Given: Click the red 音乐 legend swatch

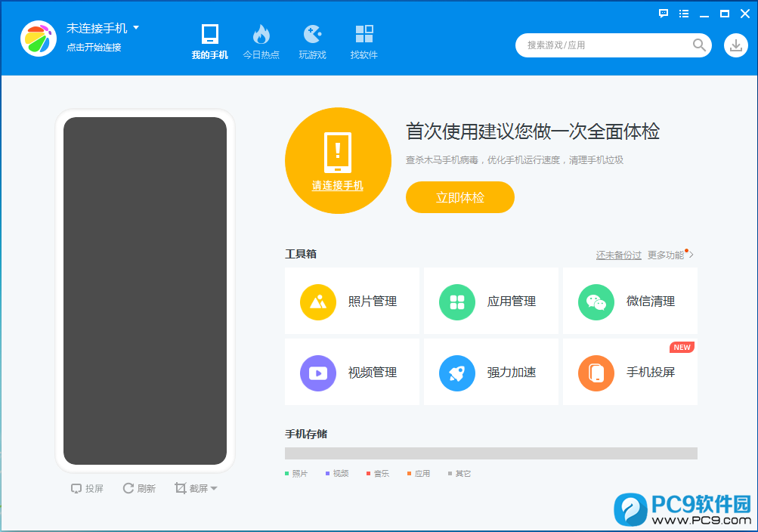Looking at the screenshot, I should pos(368,474).
